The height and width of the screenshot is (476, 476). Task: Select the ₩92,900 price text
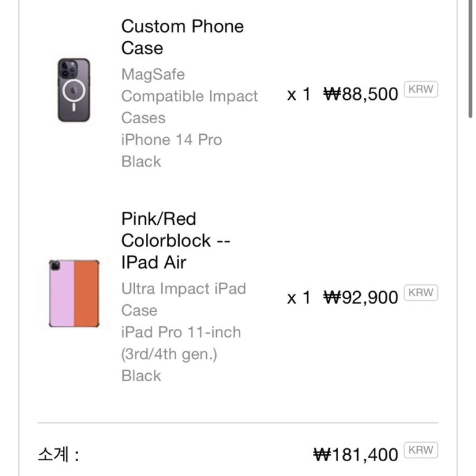(361, 297)
